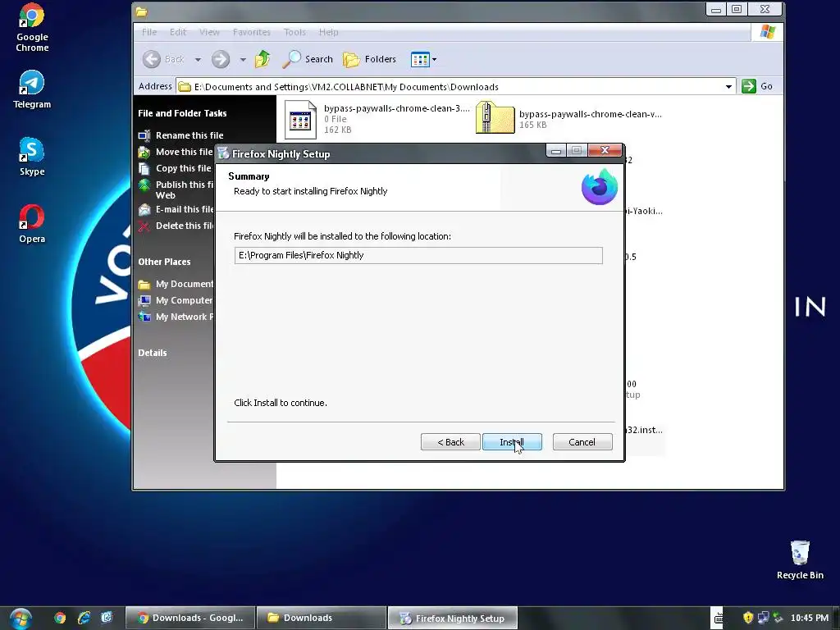Screen dimensions: 840x630
Task: Open the Windows Start button
Action: click(x=21, y=619)
